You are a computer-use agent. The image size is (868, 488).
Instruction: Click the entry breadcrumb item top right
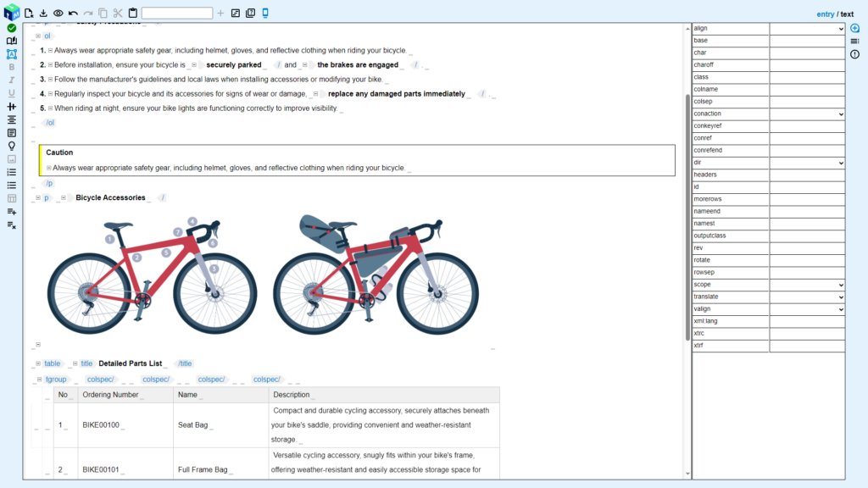tap(825, 14)
